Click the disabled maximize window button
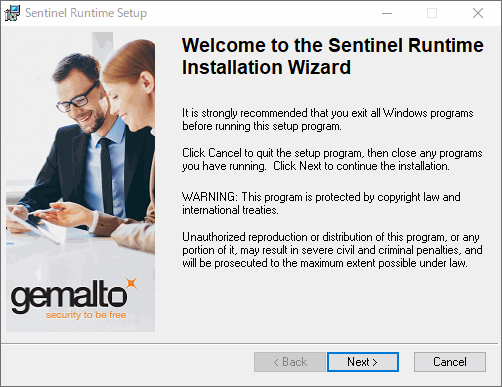The height and width of the screenshot is (387, 502). pyautogui.click(x=432, y=13)
